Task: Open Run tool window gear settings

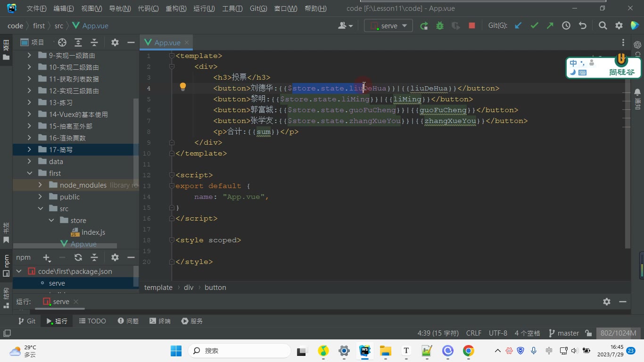Action: pos(607,302)
